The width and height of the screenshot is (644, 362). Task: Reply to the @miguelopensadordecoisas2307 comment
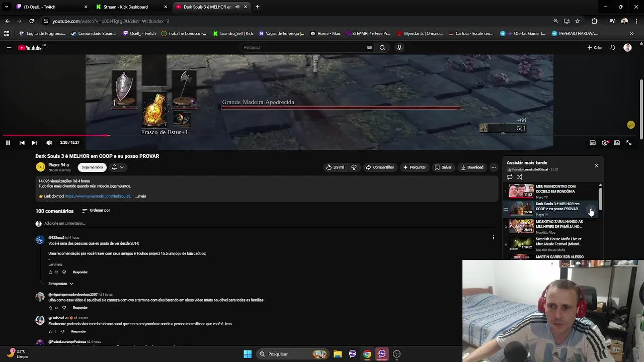[x=80, y=308]
